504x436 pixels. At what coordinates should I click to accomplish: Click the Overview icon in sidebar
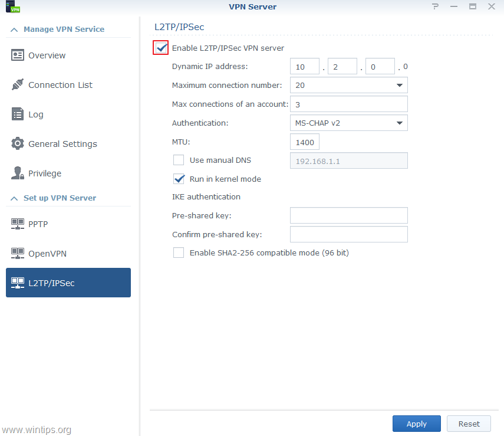(x=17, y=55)
